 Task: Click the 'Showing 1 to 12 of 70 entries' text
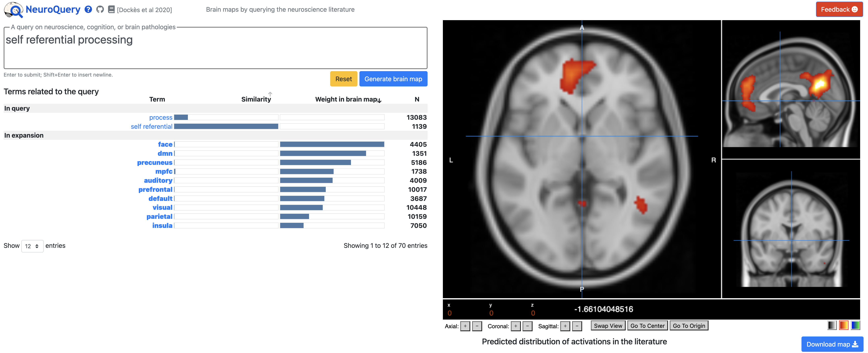[385, 246]
